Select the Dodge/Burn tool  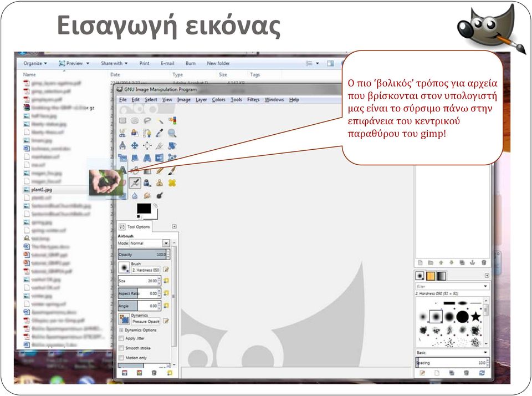click(160, 196)
